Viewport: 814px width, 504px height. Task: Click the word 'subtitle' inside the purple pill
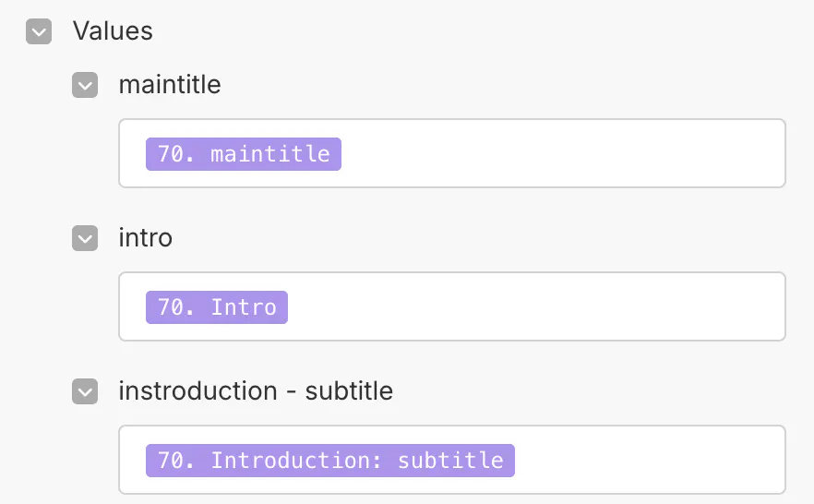click(450, 461)
